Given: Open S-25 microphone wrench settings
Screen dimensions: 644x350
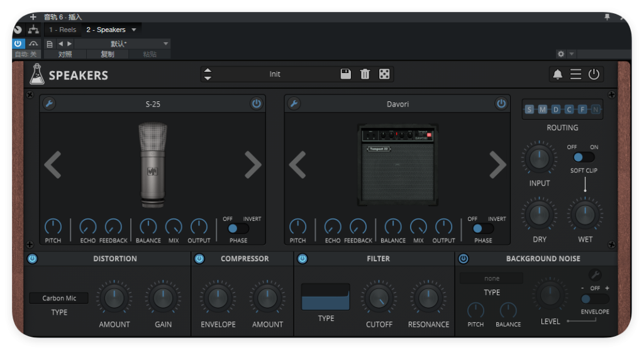Looking at the screenshot, I should coord(49,103).
